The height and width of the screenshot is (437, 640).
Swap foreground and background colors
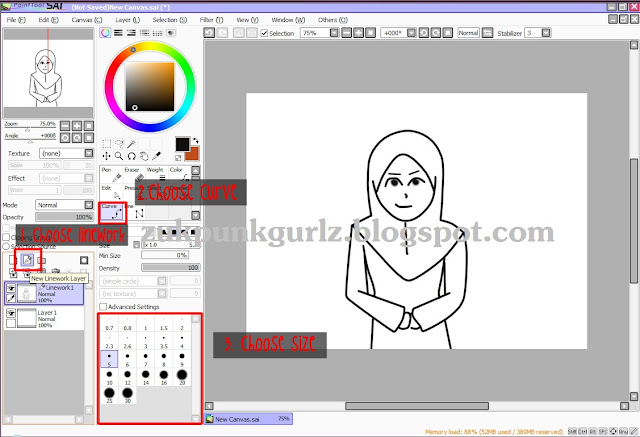[x=196, y=140]
